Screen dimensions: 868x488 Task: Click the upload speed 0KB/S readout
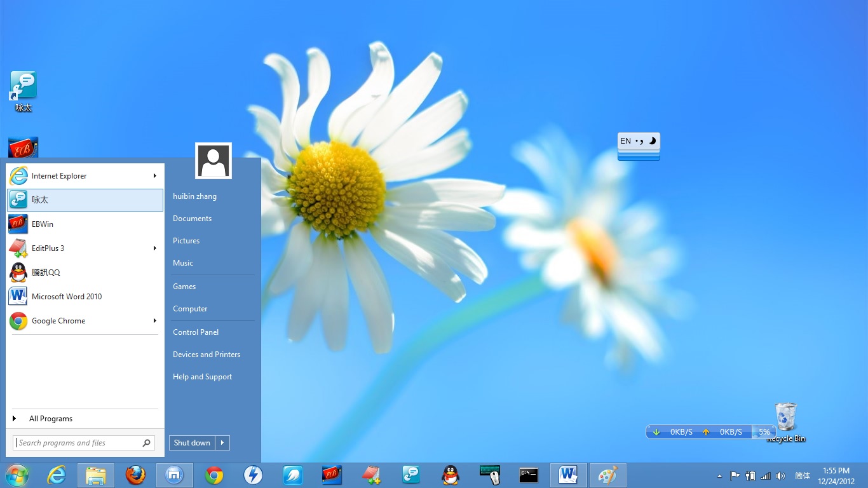click(x=731, y=432)
